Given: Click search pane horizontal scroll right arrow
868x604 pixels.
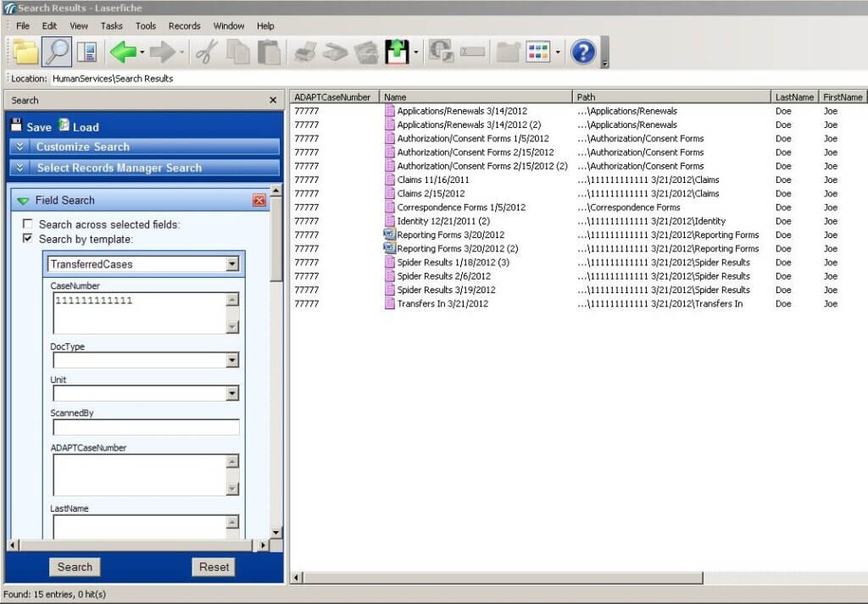Looking at the screenshot, I should 263,546.
